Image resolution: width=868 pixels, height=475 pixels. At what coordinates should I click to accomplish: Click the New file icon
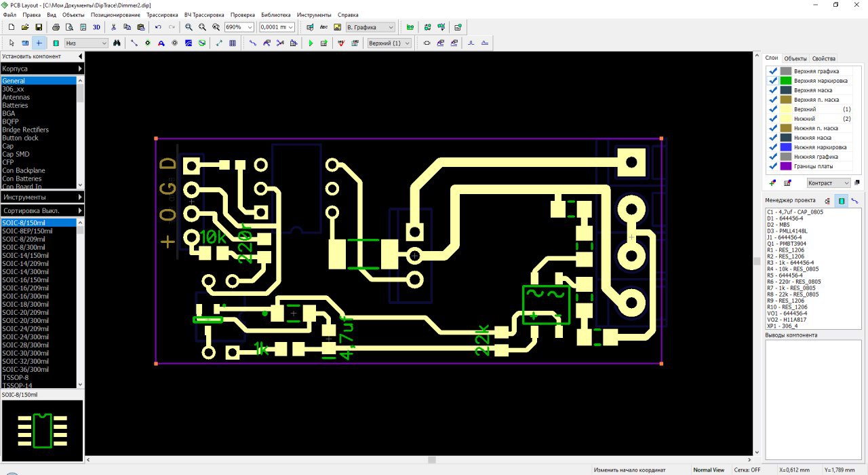click(11, 27)
